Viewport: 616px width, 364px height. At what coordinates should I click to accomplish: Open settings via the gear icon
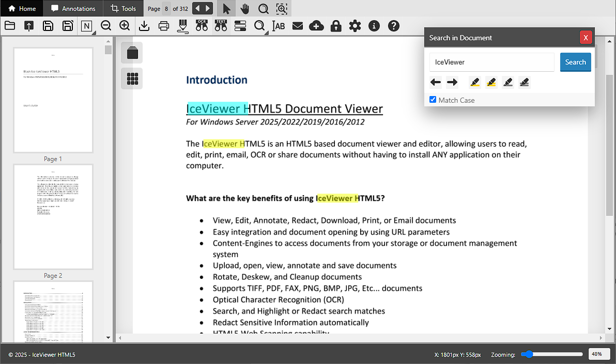point(355,26)
